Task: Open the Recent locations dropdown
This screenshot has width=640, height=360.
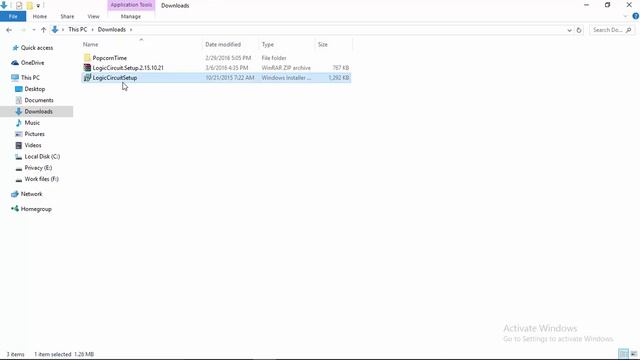Action: click(x=33, y=30)
